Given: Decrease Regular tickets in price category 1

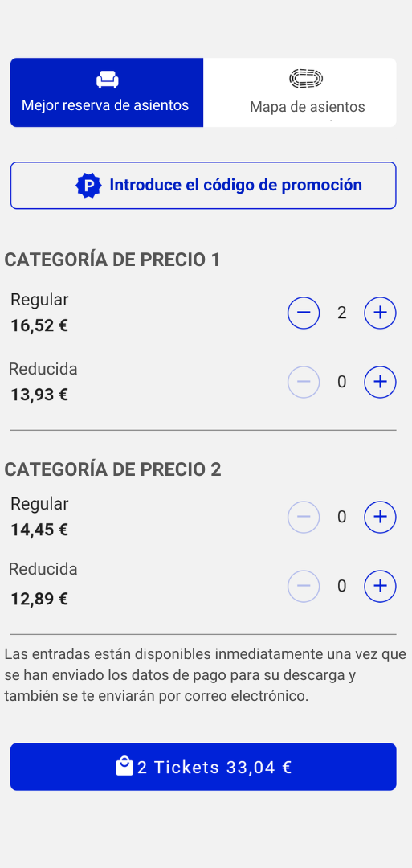Looking at the screenshot, I should pos(304,313).
